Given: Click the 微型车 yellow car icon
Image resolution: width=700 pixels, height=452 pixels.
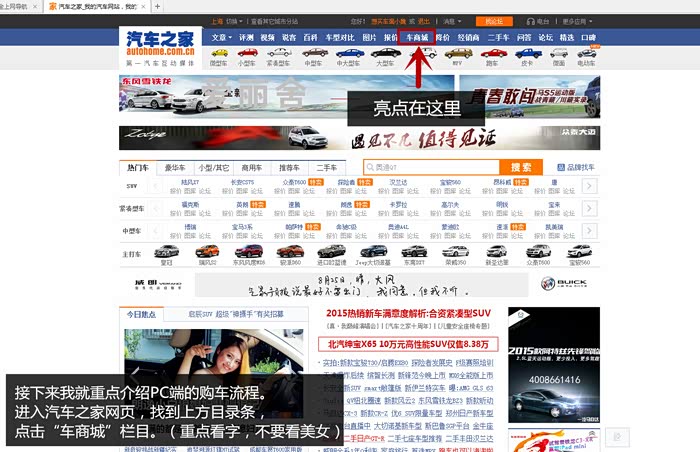Looking at the screenshot, I should [x=219, y=53].
